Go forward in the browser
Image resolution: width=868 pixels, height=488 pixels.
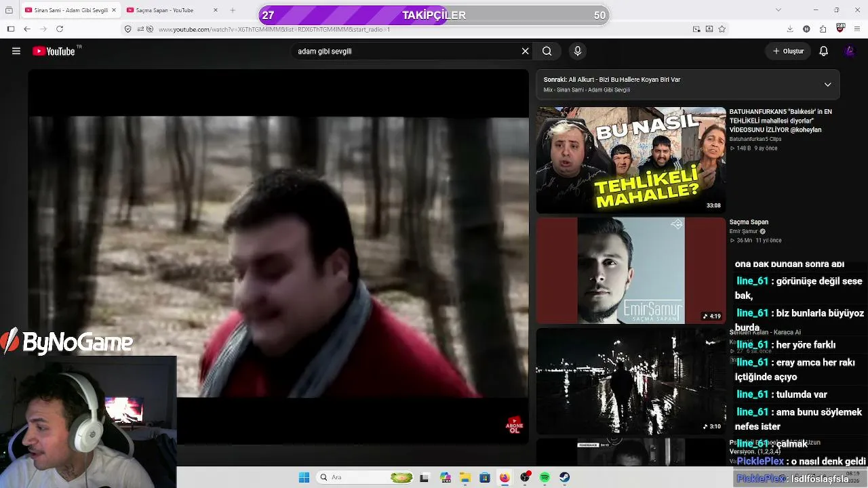click(43, 29)
